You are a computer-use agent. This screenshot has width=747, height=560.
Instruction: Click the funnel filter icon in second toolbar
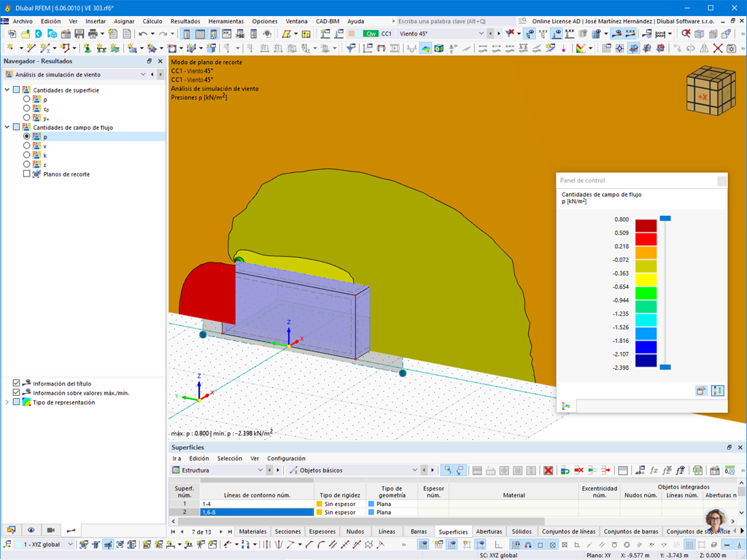[x=351, y=48]
